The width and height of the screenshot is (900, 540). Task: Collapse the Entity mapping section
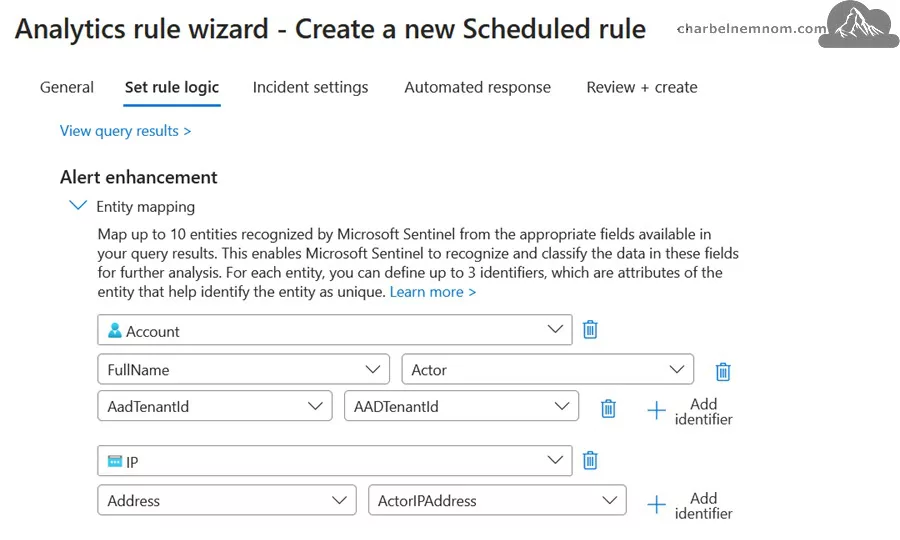(78, 205)
